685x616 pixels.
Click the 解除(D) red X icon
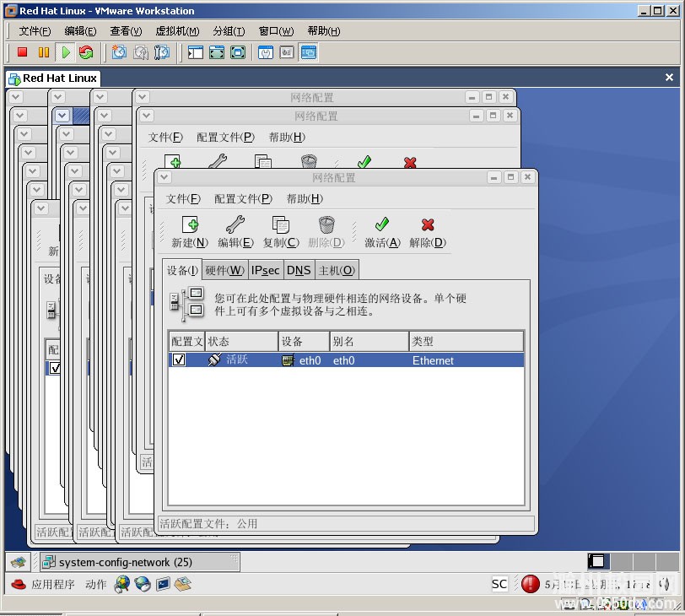(x=428, y=224)
